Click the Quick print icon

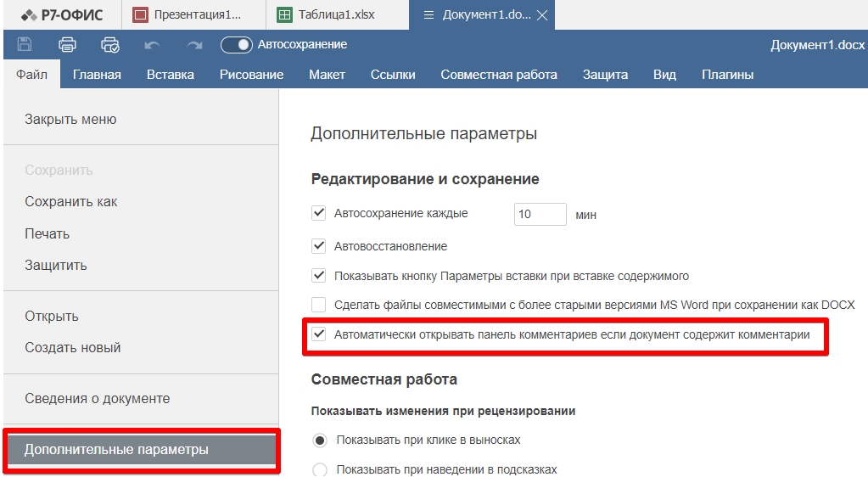click(x=110, y=45)
